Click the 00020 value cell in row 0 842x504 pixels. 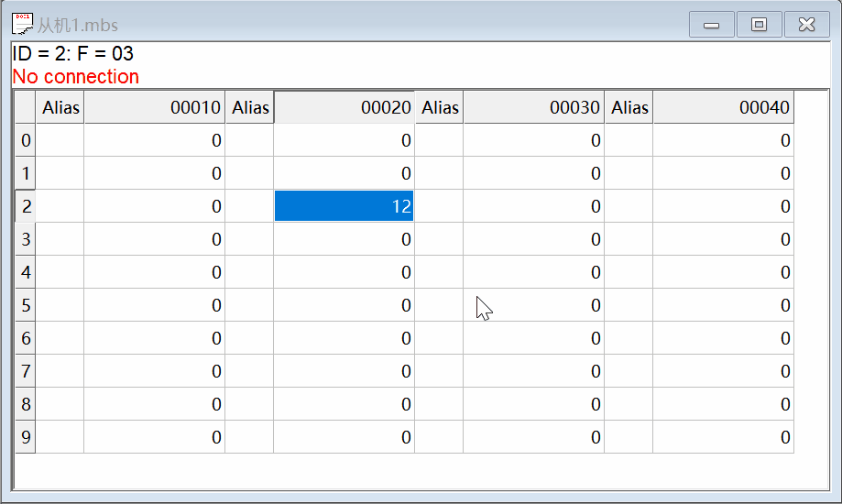click(344, 140)
